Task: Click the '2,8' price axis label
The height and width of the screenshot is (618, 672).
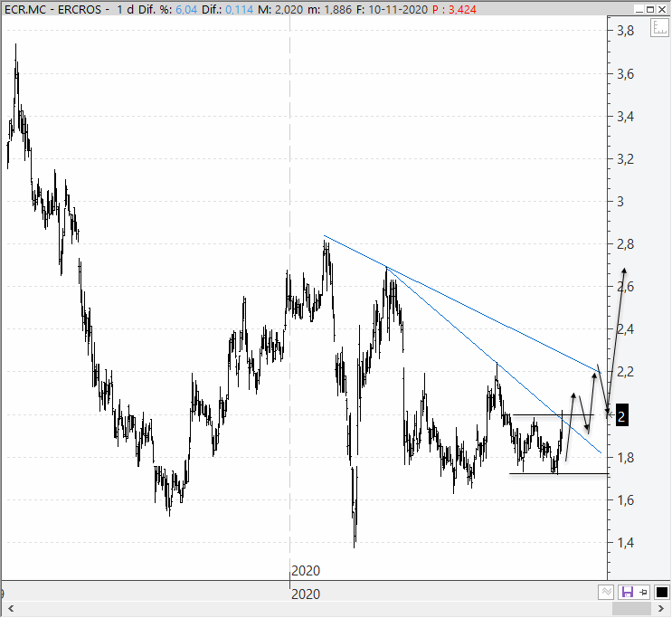Action: click(625, 244)
